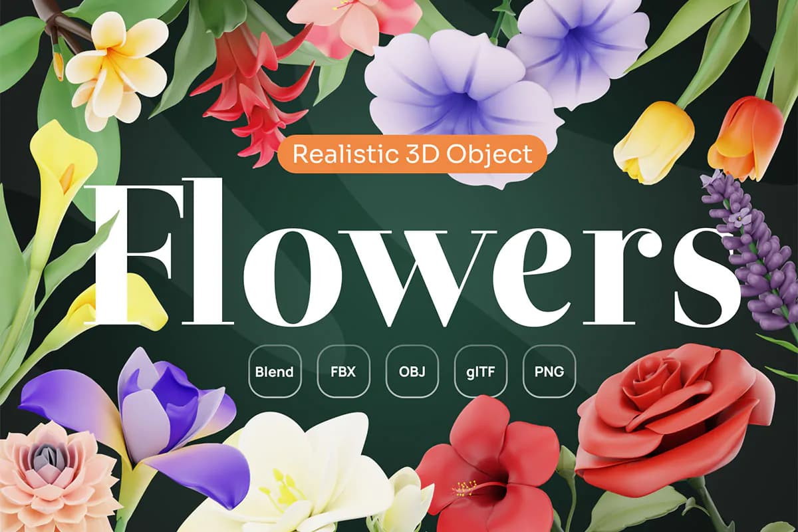Click the pink hibiscus at the top
Image resolution: width=798 pixels, height=532 pixels.
[x=352, y=25]
